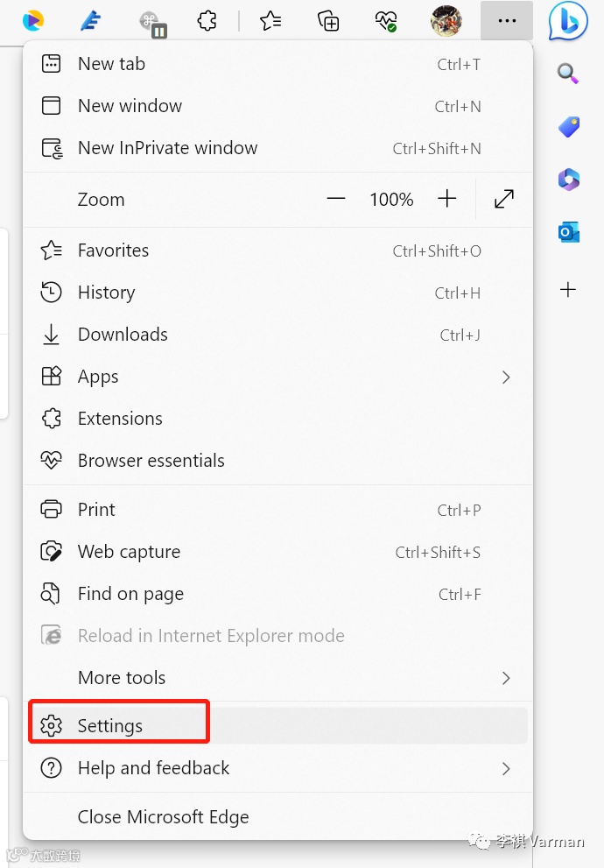
Task: Click the colorful play-button extension icon
Action: [33, 21]
